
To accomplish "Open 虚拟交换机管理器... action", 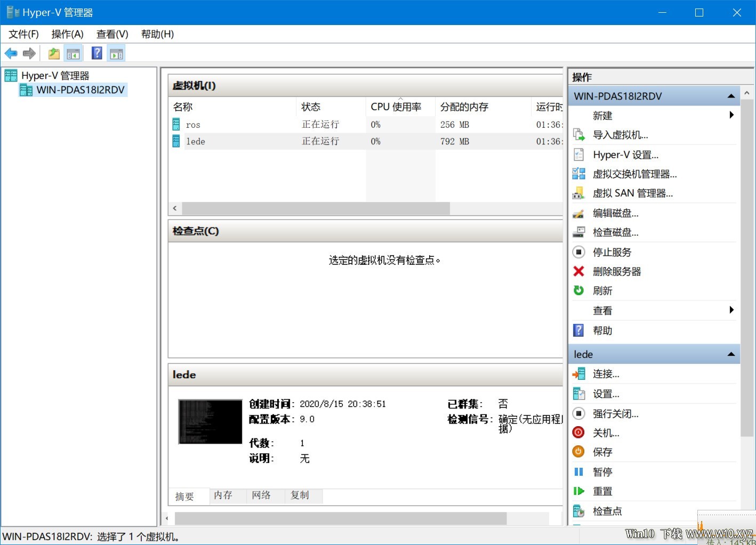I will point(635,174).
